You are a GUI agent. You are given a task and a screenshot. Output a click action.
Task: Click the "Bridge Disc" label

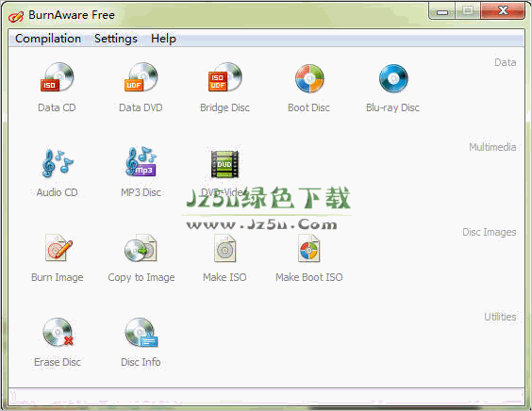point(224,107)
